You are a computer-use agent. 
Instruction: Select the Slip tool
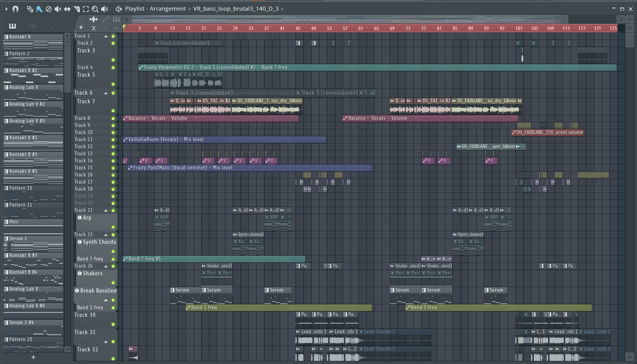click(67, 9)
